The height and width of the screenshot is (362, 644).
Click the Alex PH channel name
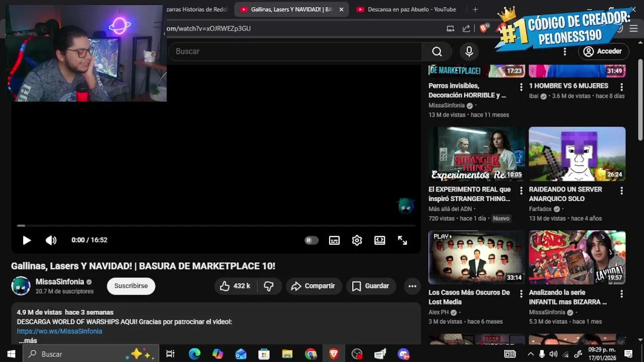point(439,312)
